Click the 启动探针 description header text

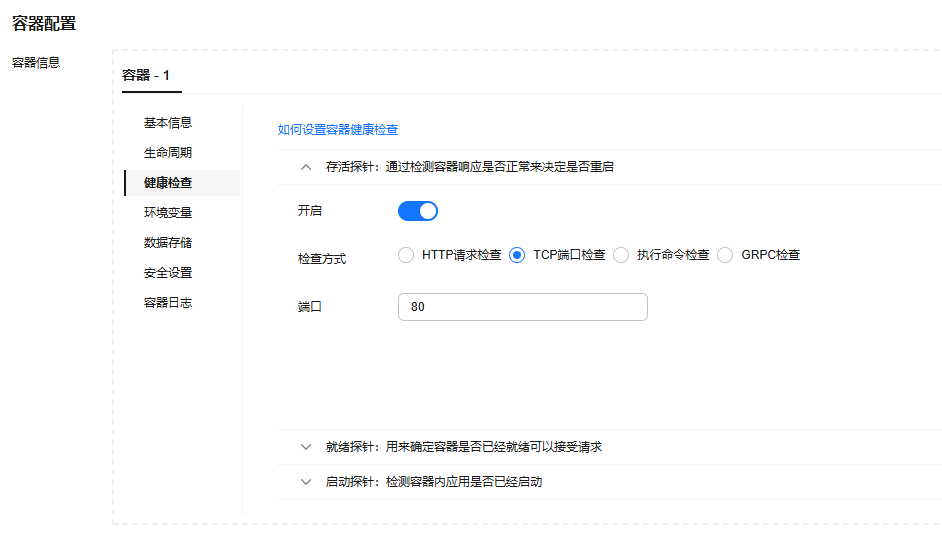coord(434,482)
